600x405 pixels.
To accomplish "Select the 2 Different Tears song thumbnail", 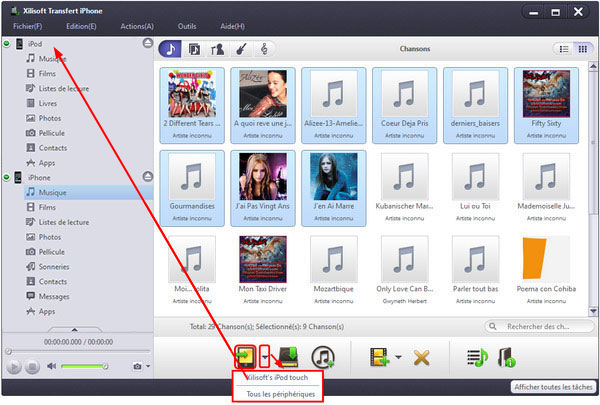I will [x=192, y=105].
